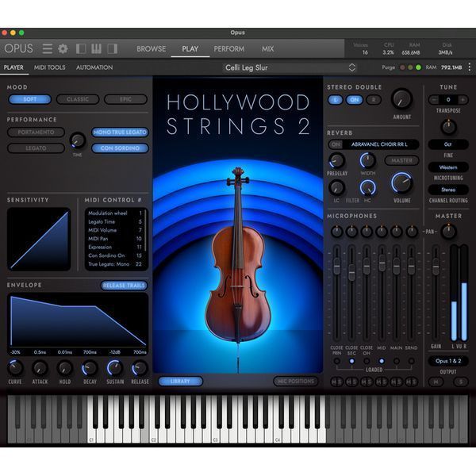476x476 pixels.
Task: Enable the Epic mood option
Action: pyautogui.click(x=125, y=99)
